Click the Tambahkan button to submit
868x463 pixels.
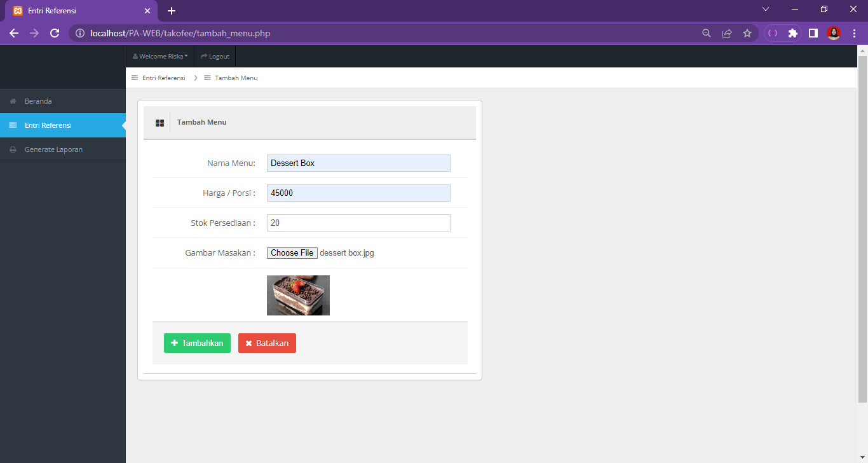click(197, 343)
